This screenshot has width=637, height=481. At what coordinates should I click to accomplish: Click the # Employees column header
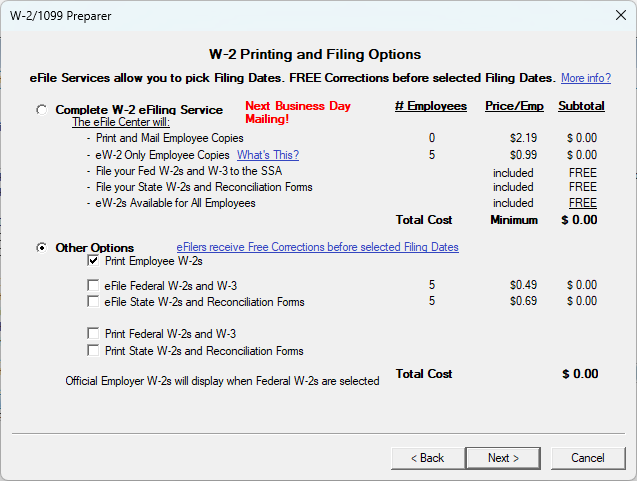click(430, 106)
